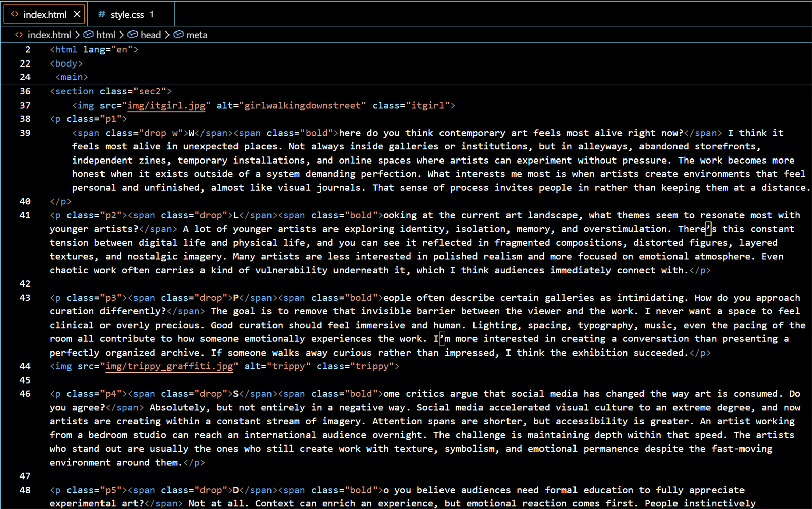Select html element in the breadcrumb
812x509 pixels.
click(106, 35)
